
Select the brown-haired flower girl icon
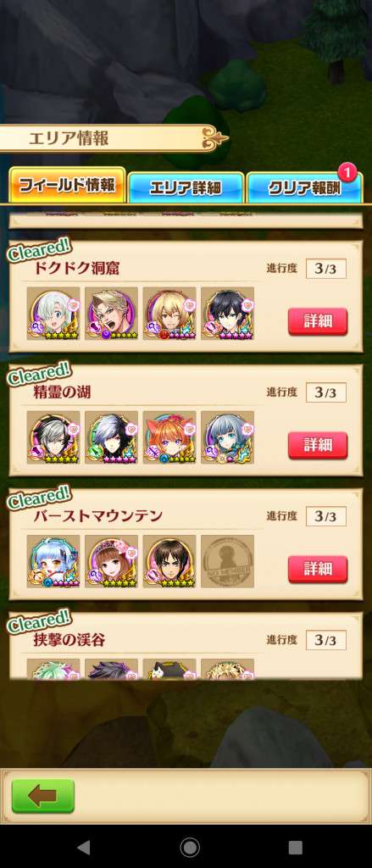click(x=111, y=561)
